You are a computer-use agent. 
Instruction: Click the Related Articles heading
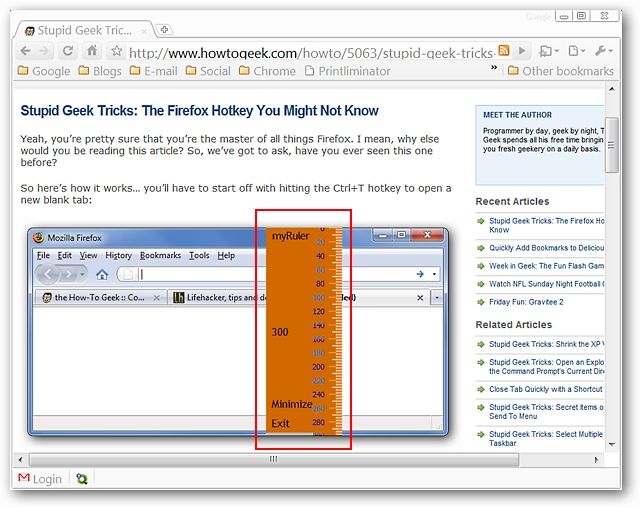click(513, 325)
